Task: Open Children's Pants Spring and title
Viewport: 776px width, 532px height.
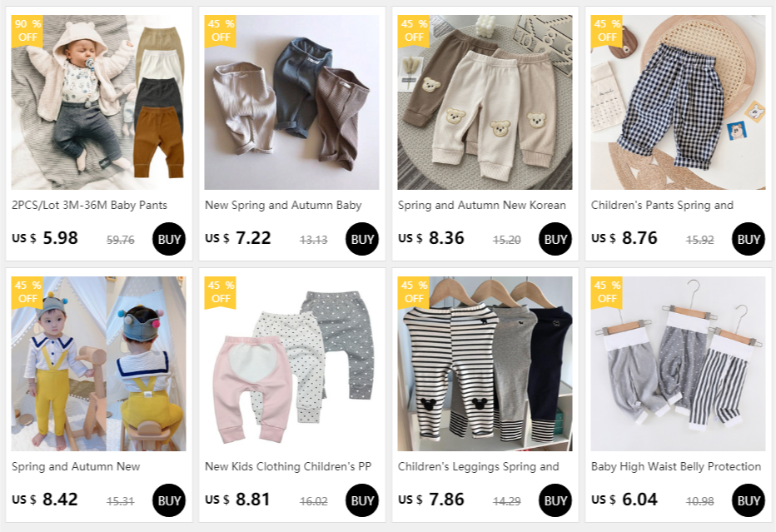Action: click(x=662, y=206)
